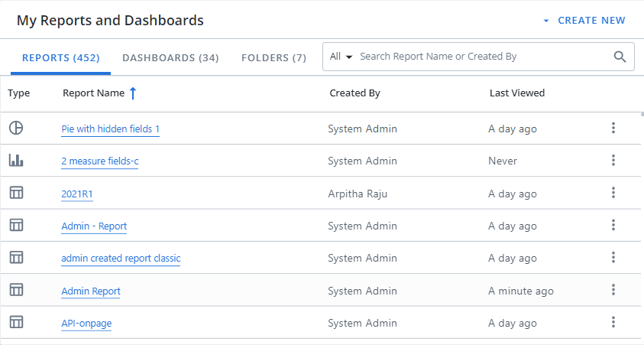644x345 pixels.
Task: Open three-dot menu for Admin Report row
Action: point(613,290)
